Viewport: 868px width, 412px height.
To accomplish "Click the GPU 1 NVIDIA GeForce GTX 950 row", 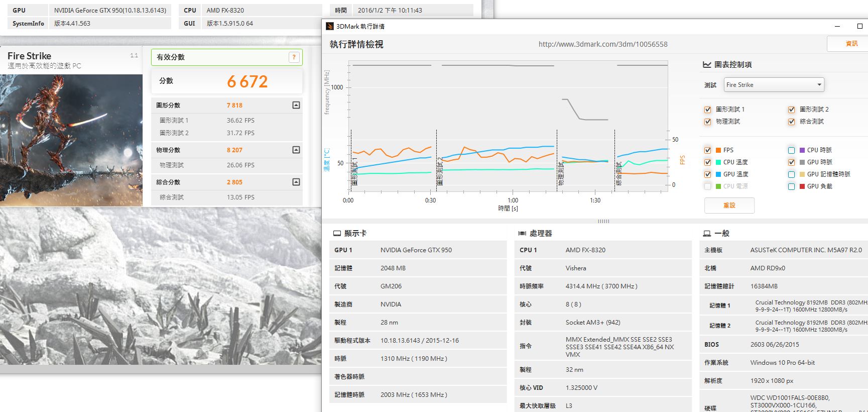I will tap(418, 250).
